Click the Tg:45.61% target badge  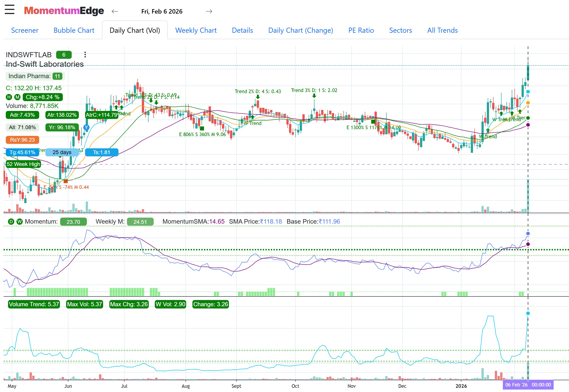(x=22, y=152)
